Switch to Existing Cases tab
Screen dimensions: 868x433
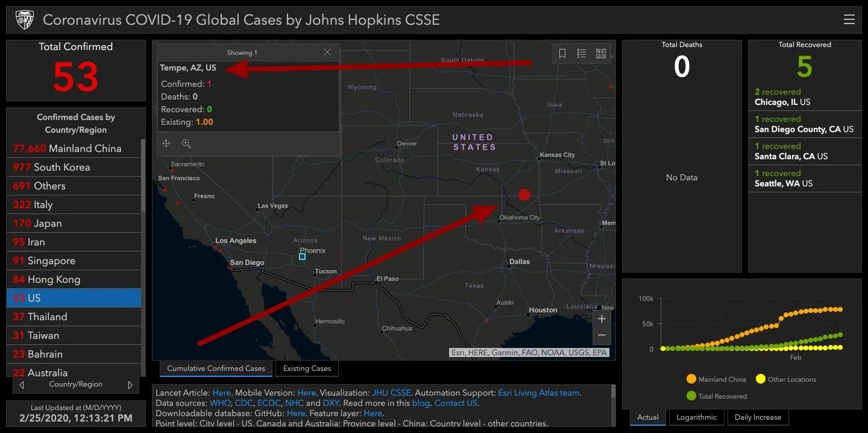pyautogui.click(x=307, y=368)
